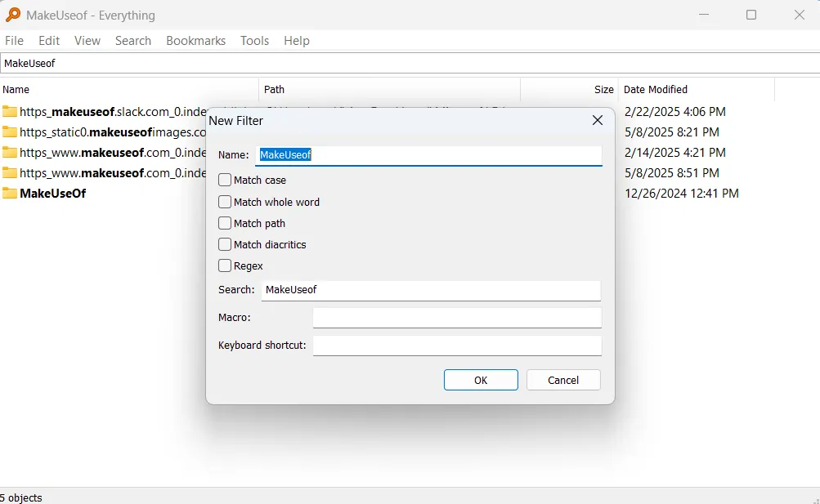This screenshot has width=820, height=504.
Task: Focus the filter Name text field
Action: coord(429,154)
